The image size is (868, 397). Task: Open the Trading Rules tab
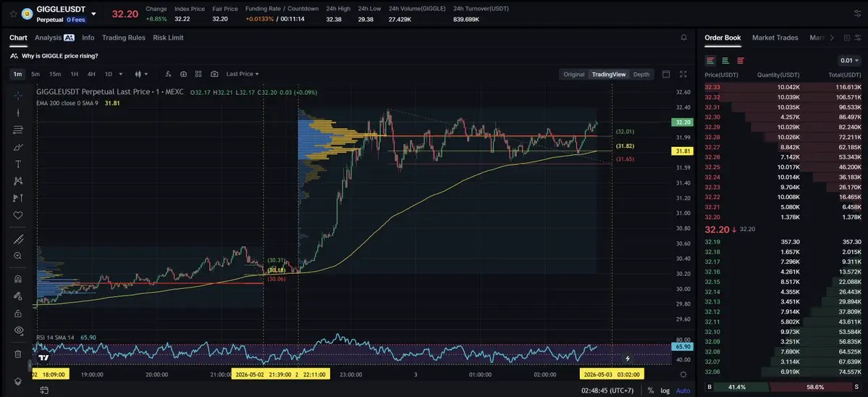(124, 38)
